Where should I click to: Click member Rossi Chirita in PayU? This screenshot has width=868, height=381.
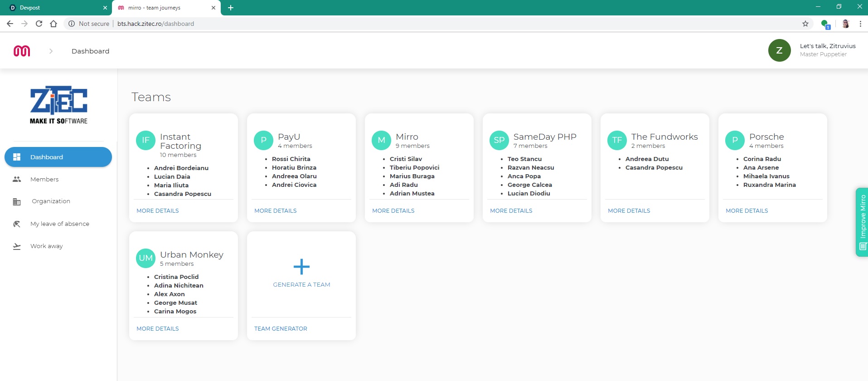291,159
